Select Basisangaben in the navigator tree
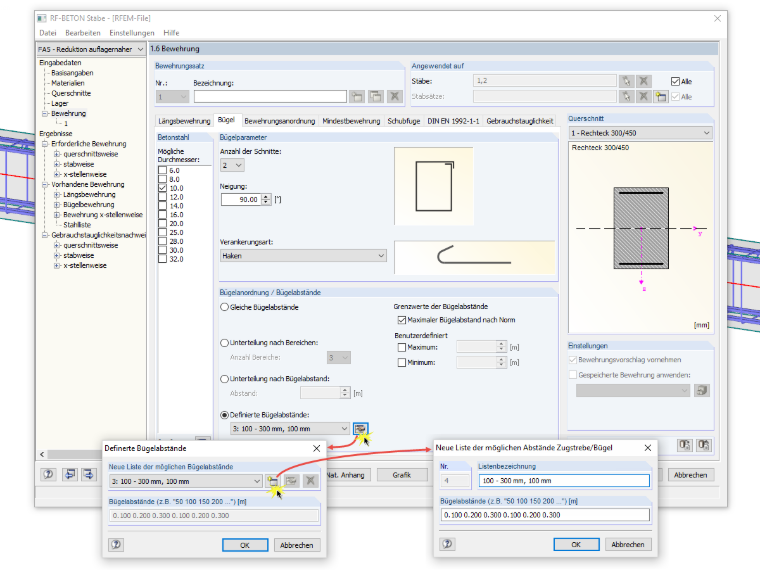Screen dimensions: 760x570 72,73
